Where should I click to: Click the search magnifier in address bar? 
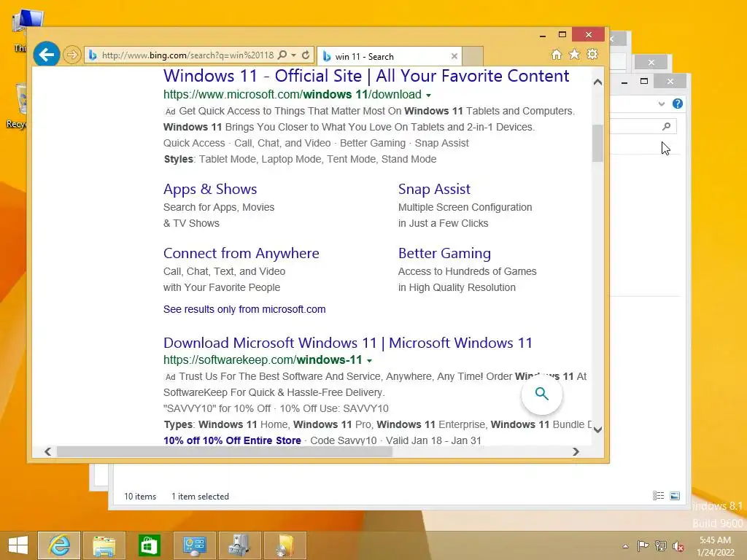coord(282,55)
